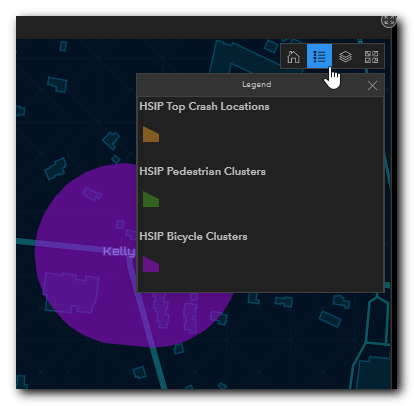
Task: Click the Legend panel title bar
Action: [256, 85]
